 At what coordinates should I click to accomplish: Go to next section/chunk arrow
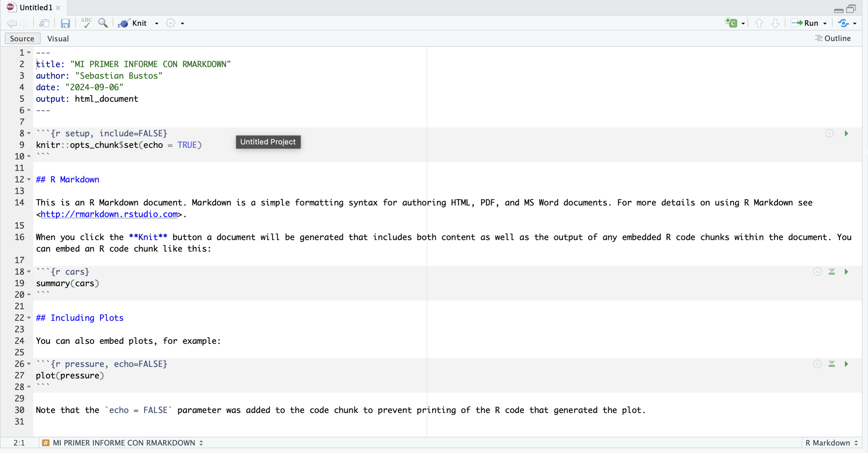[775, 23]
